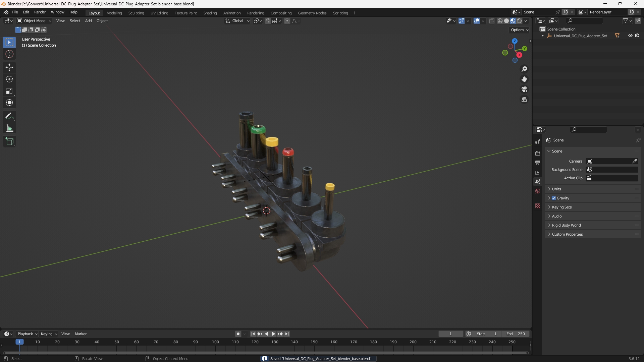Choose the Move tool
Image resolution: width=644 pixels, height=362 pixels.
pyautogui.click(x=9, y=67)
